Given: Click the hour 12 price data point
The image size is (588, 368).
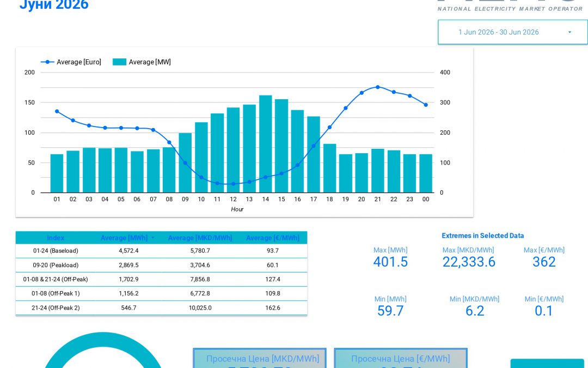Looking at the screenshot, I should coord(233,184).
